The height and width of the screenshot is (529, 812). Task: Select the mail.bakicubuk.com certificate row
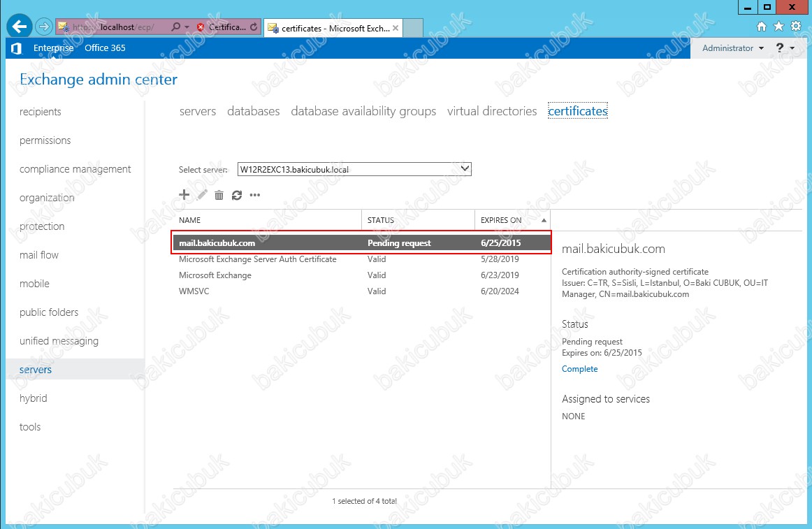coord(361,243)
